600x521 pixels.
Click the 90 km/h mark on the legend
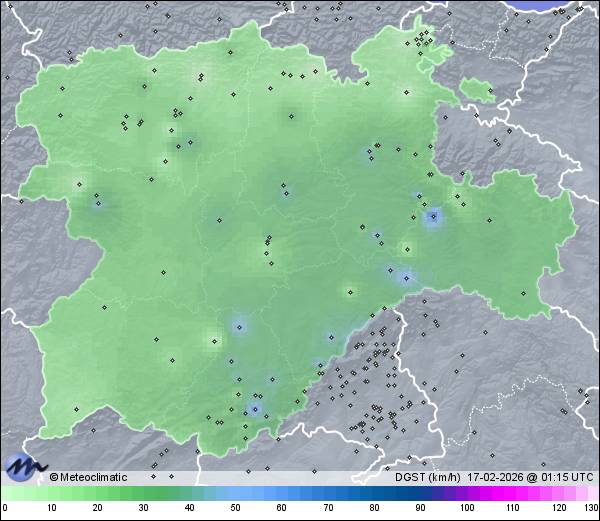419,508
